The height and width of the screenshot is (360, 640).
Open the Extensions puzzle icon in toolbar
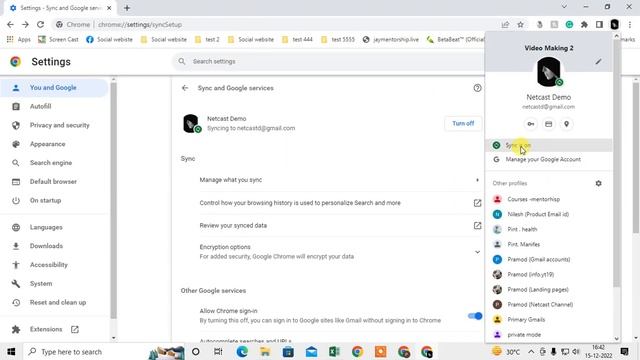tap(584, 24)
